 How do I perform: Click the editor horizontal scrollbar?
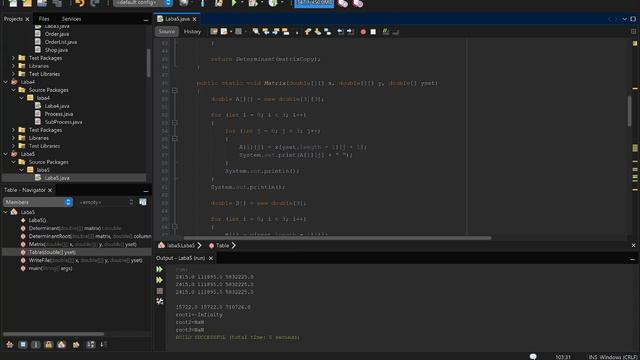[337, 238]
